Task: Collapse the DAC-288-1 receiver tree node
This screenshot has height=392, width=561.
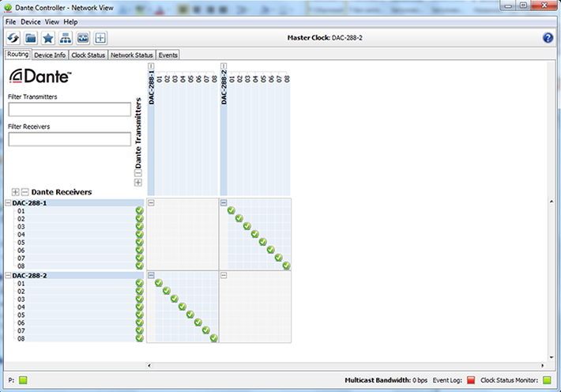Action: tap(8, 203)
